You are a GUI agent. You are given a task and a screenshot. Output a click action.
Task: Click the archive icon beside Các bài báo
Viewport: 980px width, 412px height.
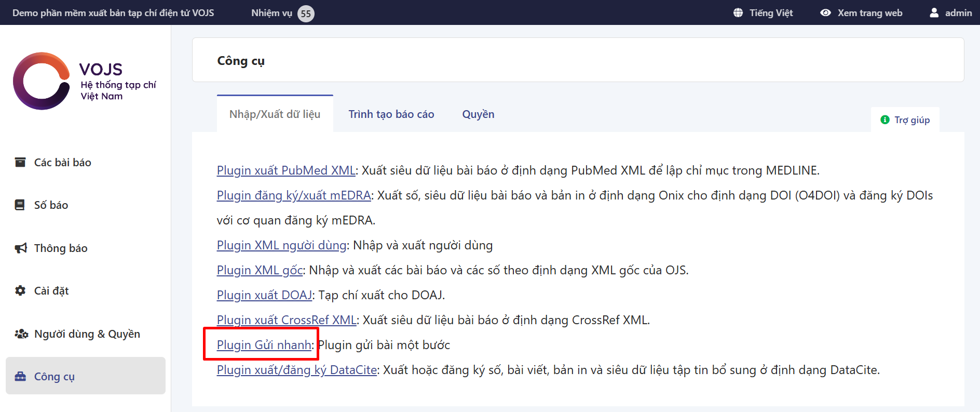(20, 162)
